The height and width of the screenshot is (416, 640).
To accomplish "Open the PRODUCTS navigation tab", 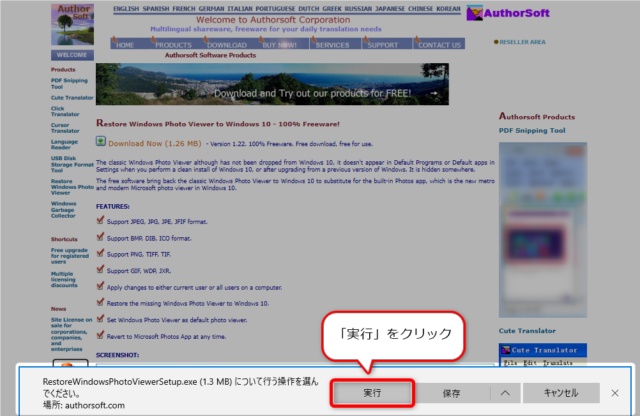I will click(x=173, y=44).
